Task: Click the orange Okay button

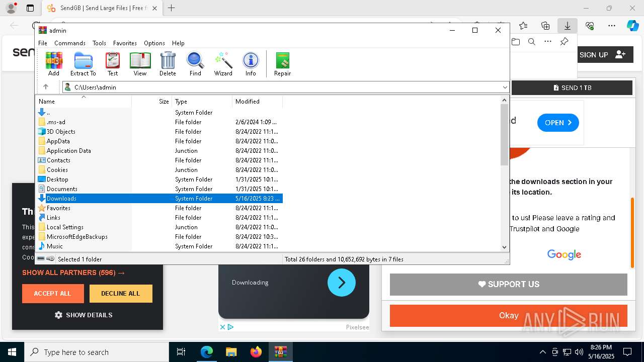Action: (x=509, y=316)
